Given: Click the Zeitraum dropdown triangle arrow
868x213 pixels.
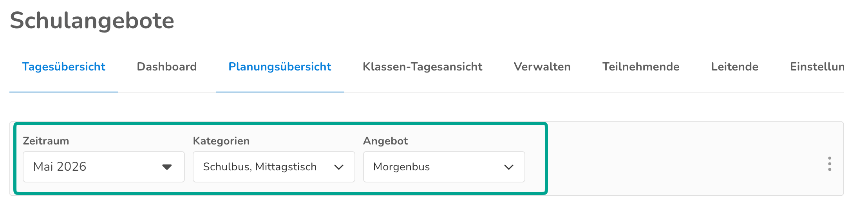Looking at the screenshot, I should [x=167, y=167].
